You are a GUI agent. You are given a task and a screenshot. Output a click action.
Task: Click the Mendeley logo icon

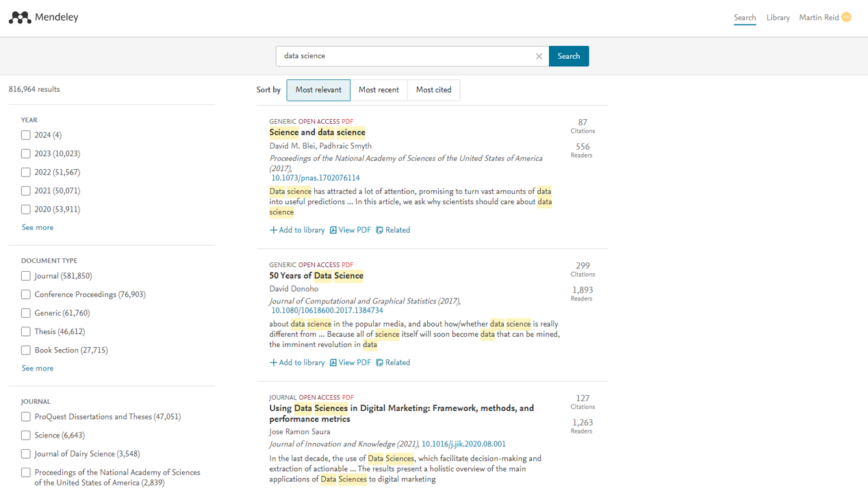[x=20, y=18]
